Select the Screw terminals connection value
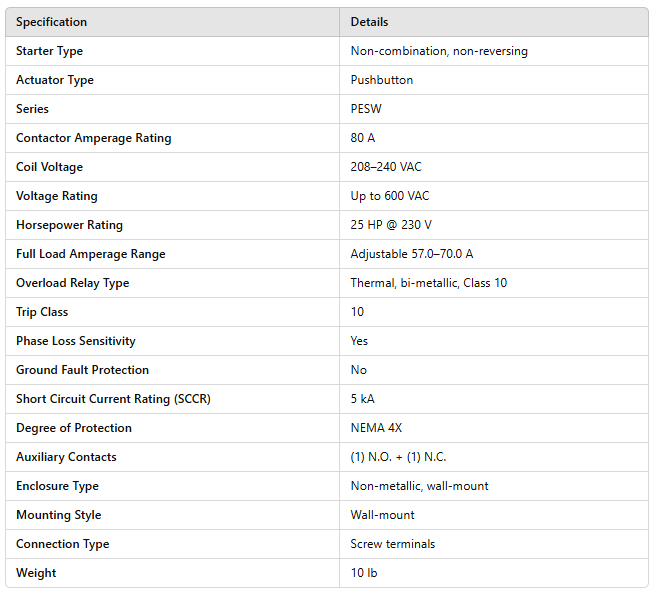The width and height of the screenshot is (658, 595). point(392,544)
